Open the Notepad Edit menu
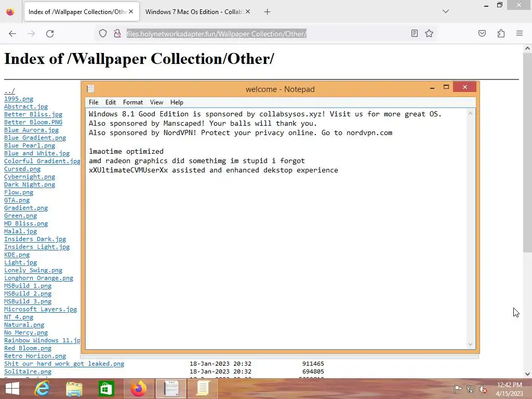Image resolution: width=532 pixels, height=399 pixels. point(111,102)
